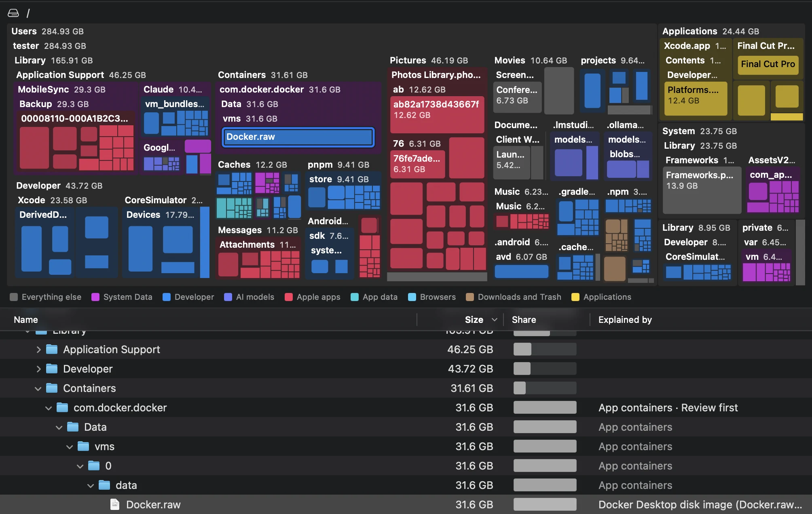The width and height of the screenshot is (812, 514).
Task: Select the Platforms 12.4 GB treemap block
Action: [x=696, y=99]
